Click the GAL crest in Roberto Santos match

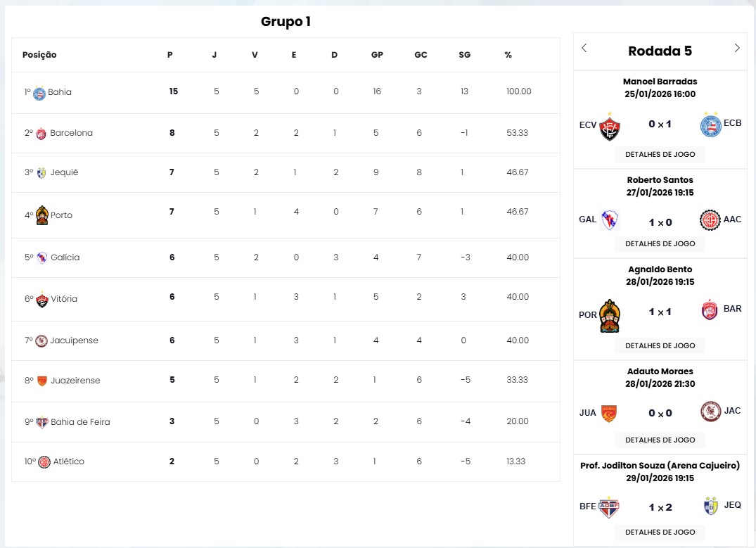(x=609, y=220)
